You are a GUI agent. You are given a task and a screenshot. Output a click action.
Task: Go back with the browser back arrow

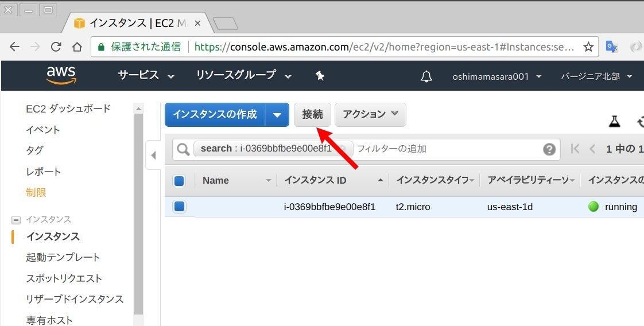tap(15, 47)
